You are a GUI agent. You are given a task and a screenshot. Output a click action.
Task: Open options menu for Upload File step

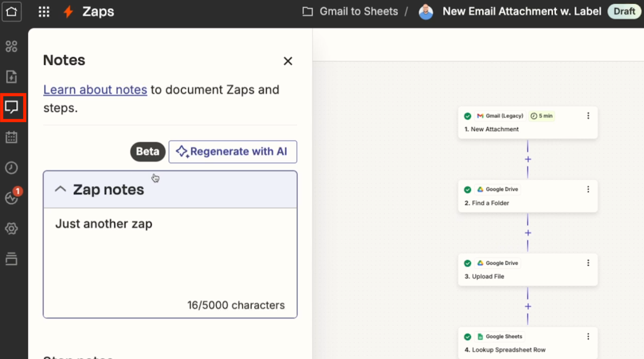(588, 263)
